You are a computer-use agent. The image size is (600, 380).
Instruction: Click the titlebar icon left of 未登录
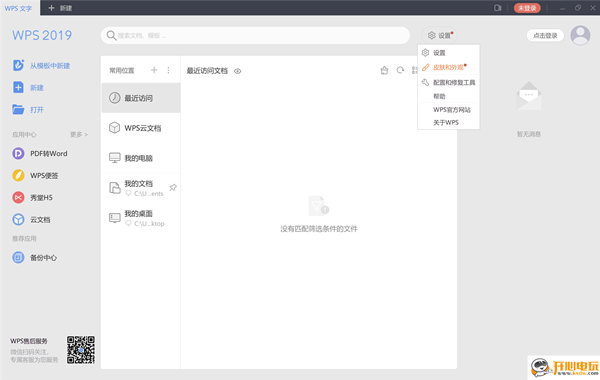coord(497,8)
